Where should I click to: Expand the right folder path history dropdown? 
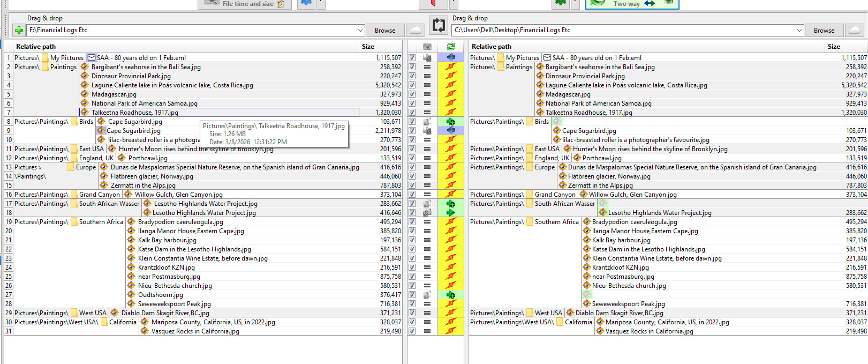coord(799,30)
